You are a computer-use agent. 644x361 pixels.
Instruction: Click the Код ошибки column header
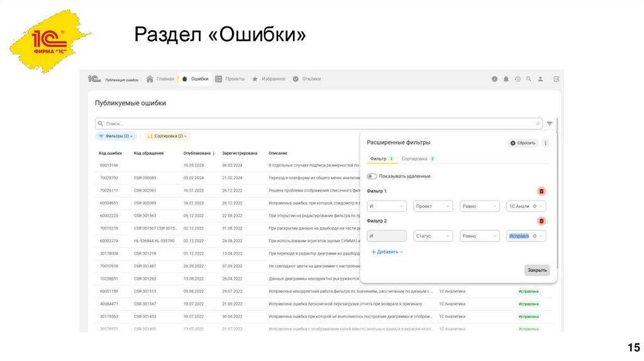pyautogui.click(x=110, y=153)
